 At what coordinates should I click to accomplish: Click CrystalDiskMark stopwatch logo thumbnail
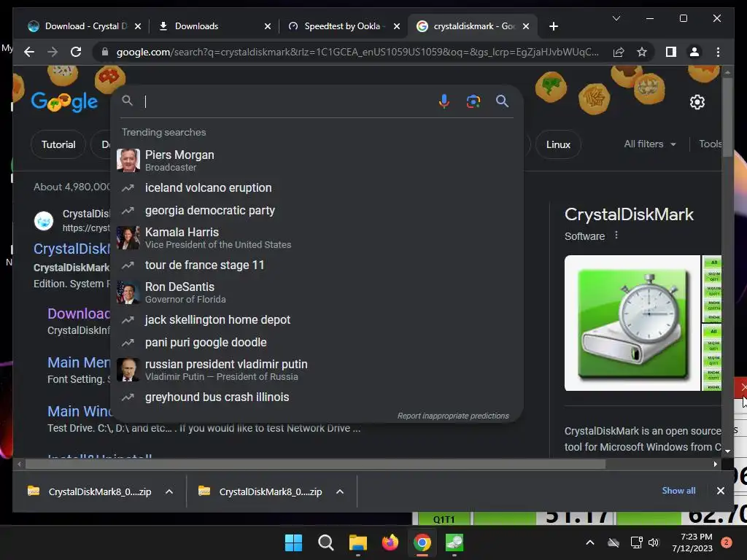(632, 323)
